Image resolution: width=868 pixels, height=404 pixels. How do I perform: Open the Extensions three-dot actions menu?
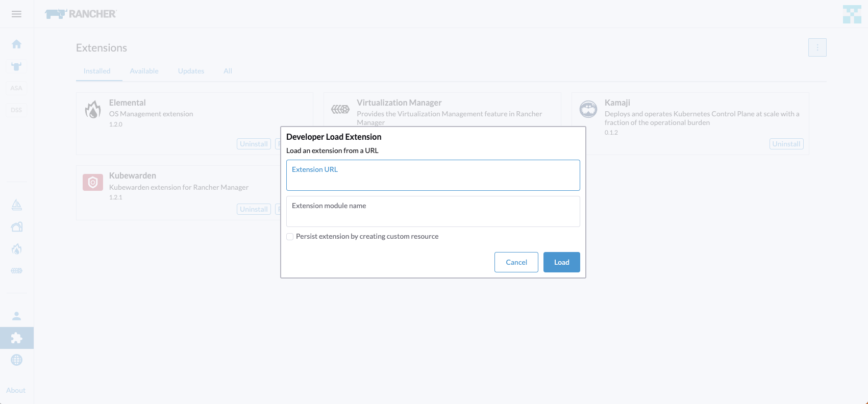point(817,47)
